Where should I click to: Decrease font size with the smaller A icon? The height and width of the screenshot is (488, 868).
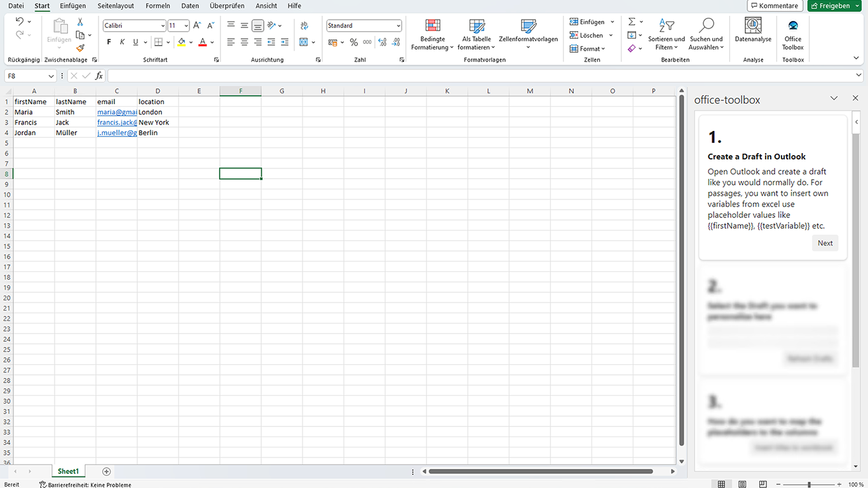pos(211,25)
